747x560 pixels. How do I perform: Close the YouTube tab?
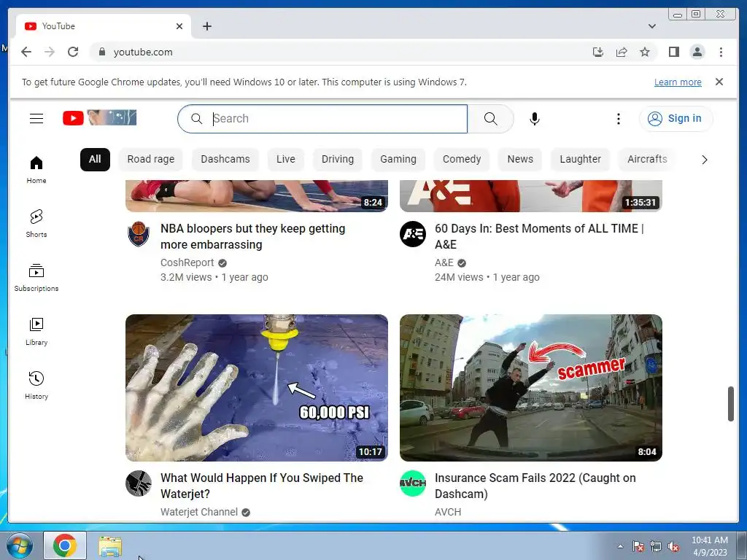coord(179,26)
